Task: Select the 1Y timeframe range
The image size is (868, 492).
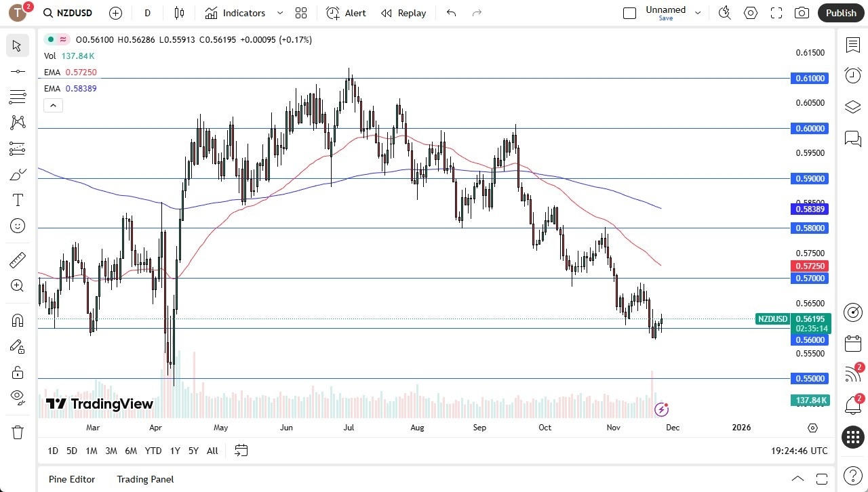Action: click(174, 451)
